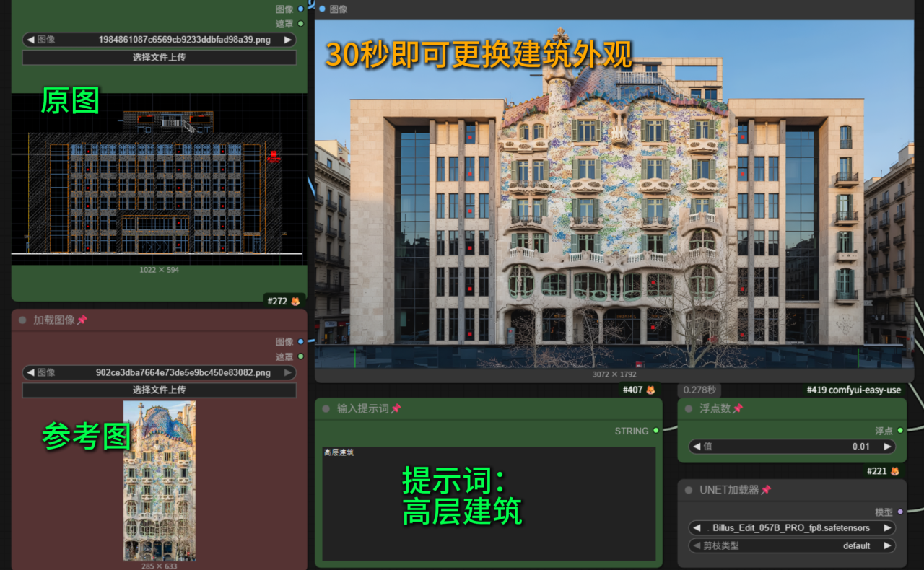Click the generated building output image
The image size is (924, 570).
point(614,194)
